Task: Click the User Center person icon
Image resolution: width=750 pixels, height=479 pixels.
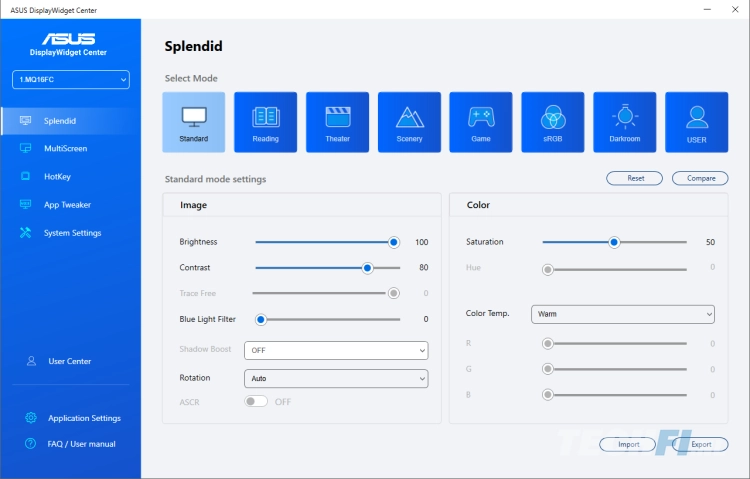Action: coord(31,361)
